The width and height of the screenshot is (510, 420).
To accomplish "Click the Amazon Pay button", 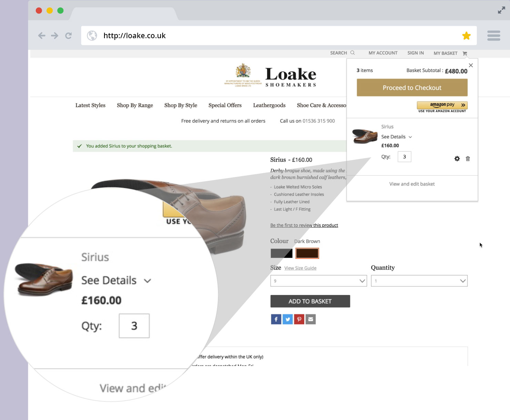I will coord(442,105).
